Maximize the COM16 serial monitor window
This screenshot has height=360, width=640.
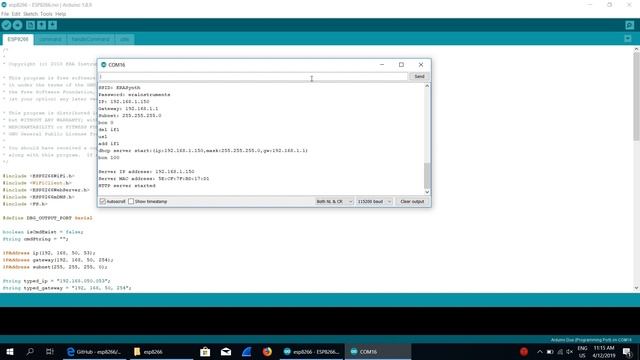coord(401,64)
